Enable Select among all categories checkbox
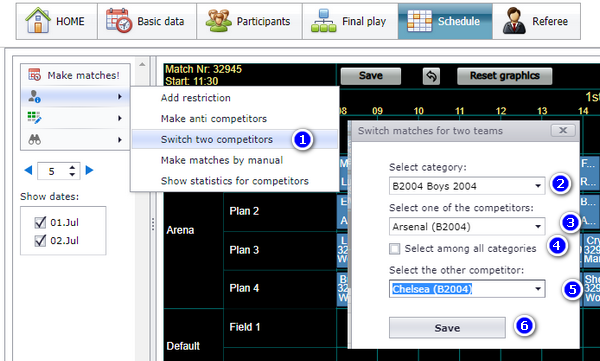Screen dimensions: 600x361 tap(395, 249)
